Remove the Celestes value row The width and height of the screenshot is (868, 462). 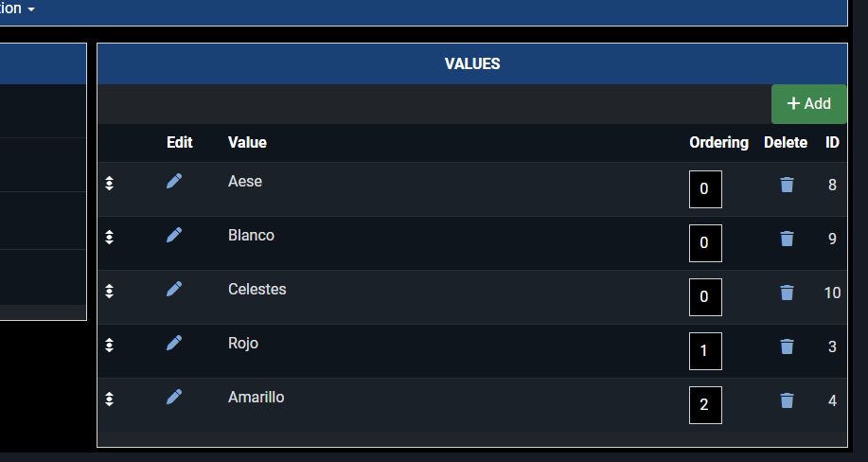787,293
